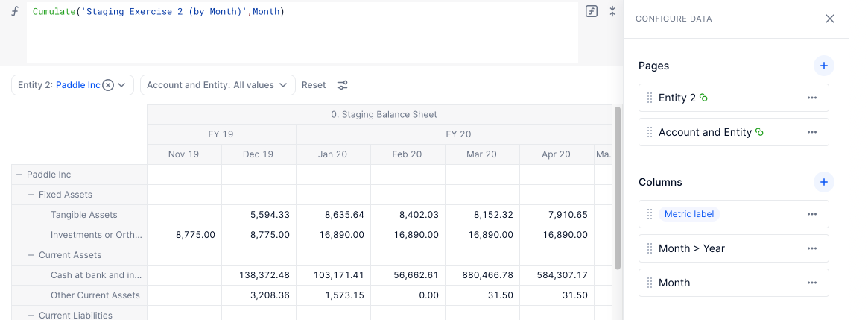This screenshot has height=320, width=868.
Task: Click inside the Cumulate formula editor
Action: coord(302,34)
